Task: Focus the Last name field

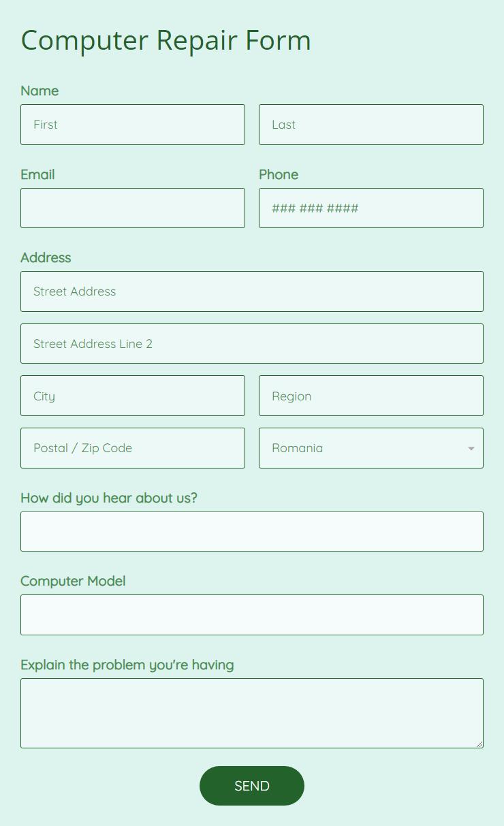Action: click(371, 125)
